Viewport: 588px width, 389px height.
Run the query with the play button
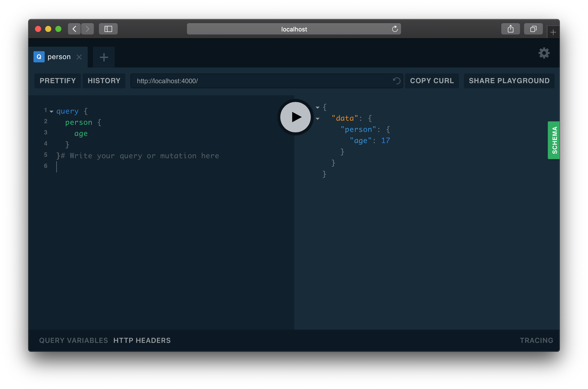click(295, 117)
